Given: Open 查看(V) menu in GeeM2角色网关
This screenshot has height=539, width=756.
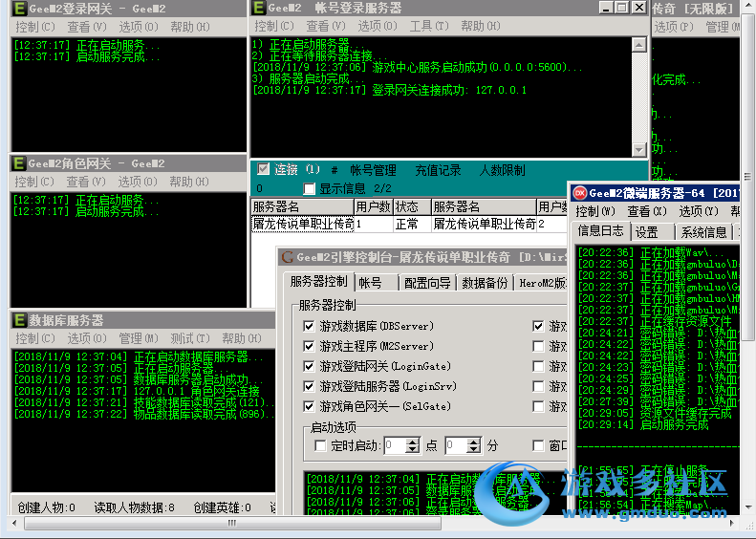Looking at the screenshot, I should pos(86,182).
